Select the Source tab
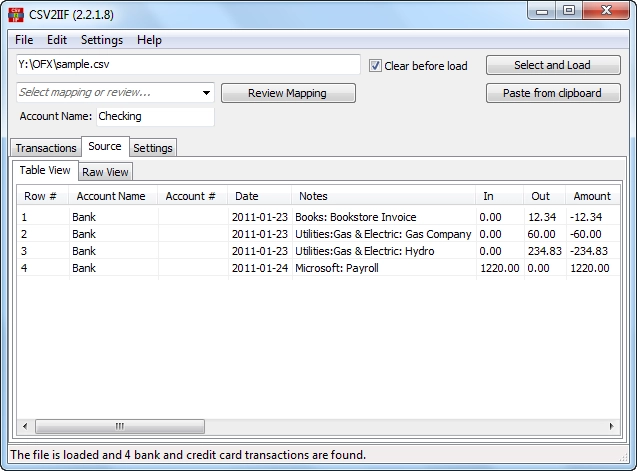This screenshot has height=471, width=637. click(x=105, y=146)
